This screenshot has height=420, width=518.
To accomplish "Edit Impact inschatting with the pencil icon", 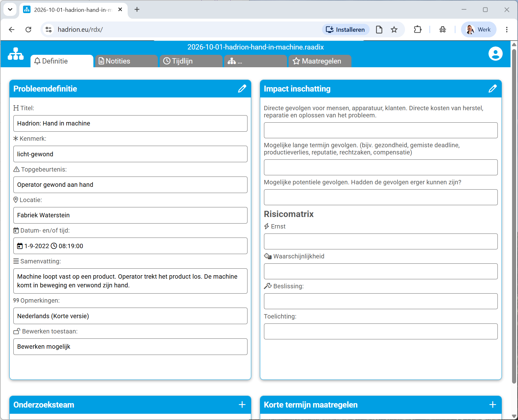I will click(x=492, y=89).
